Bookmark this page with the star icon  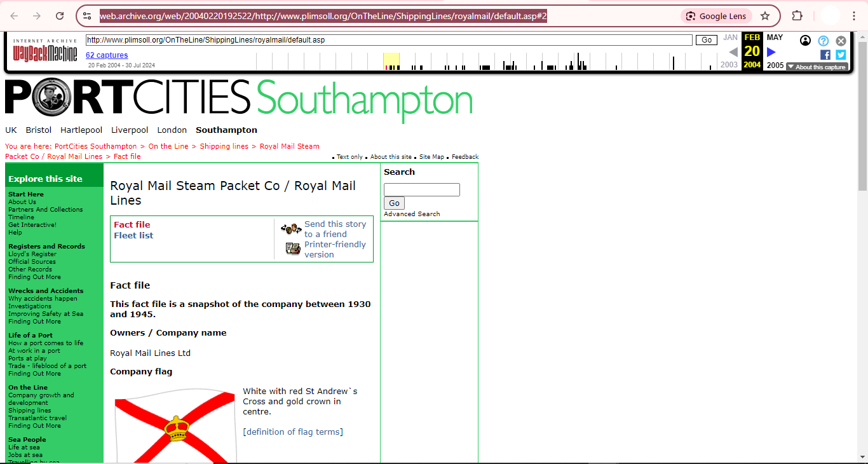[x=765, y=16]
